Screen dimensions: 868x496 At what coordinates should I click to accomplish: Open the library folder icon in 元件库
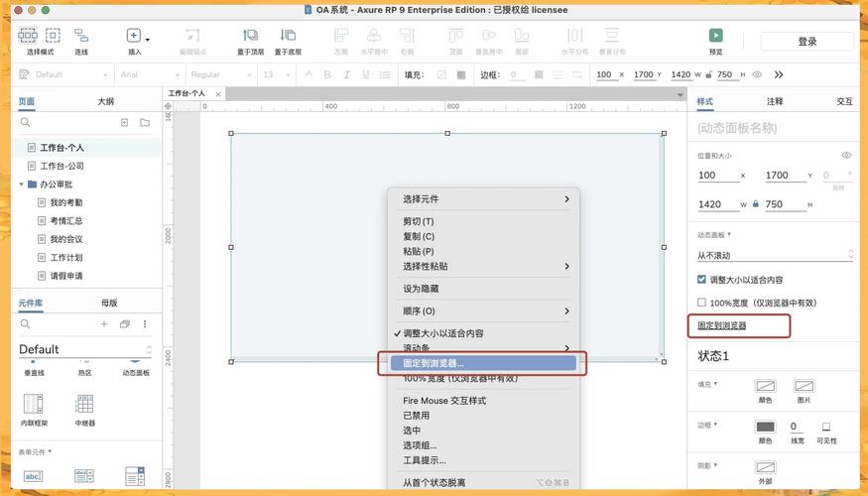[x=125, y=323]
